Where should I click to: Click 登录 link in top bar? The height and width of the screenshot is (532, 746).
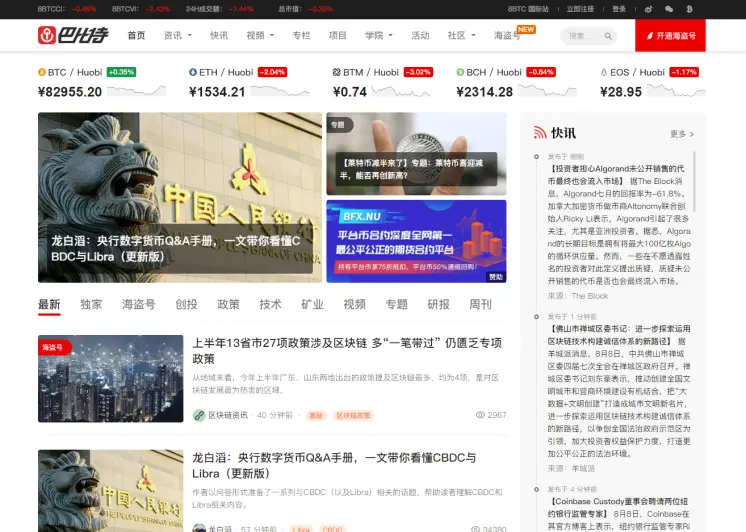tap(619, 9)
